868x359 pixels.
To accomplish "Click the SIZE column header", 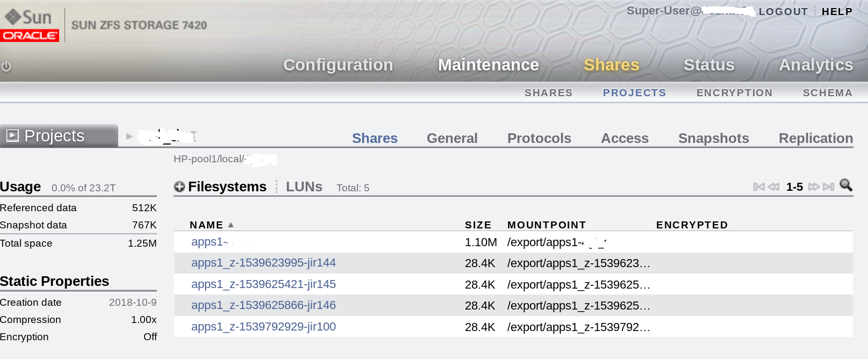I will [x=478, y=225].
